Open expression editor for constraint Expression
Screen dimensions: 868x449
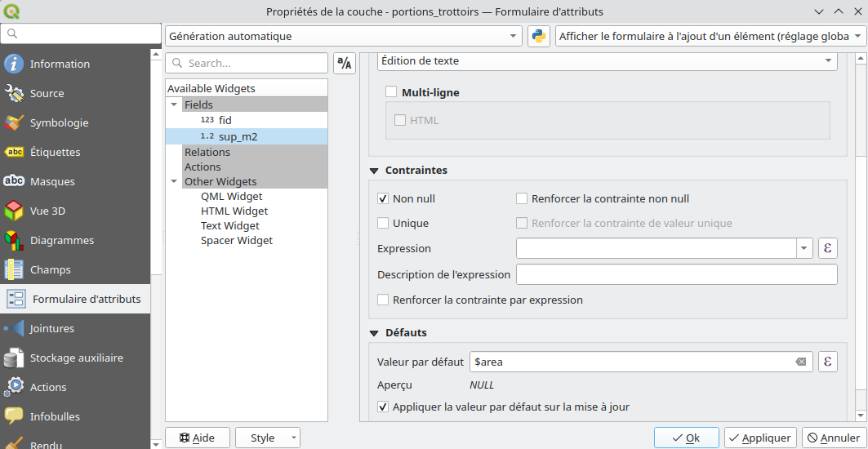828,248
